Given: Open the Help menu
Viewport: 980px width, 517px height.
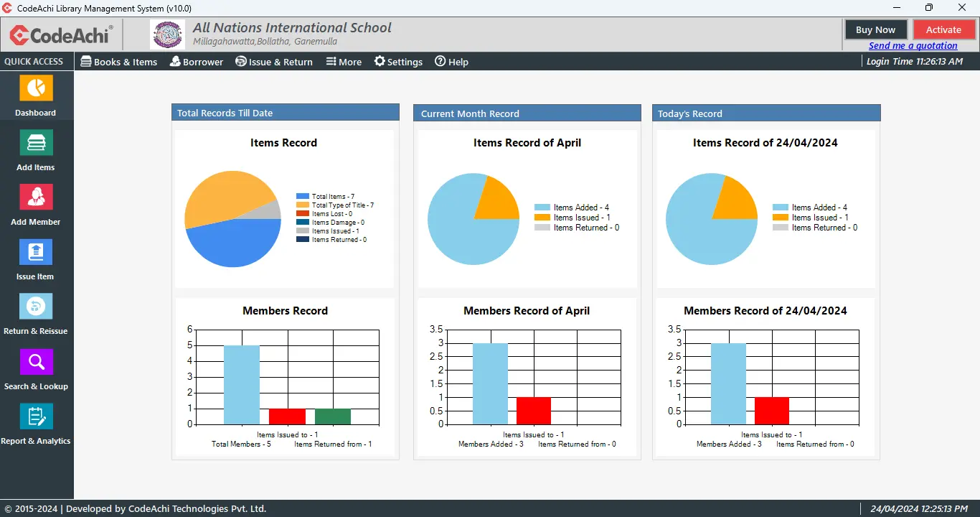Looking at the screenshot, I should 451,62.
